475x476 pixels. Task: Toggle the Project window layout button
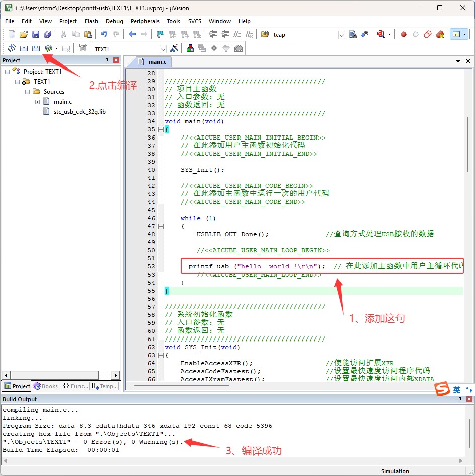pyautogui.click(x=456, y=34)
